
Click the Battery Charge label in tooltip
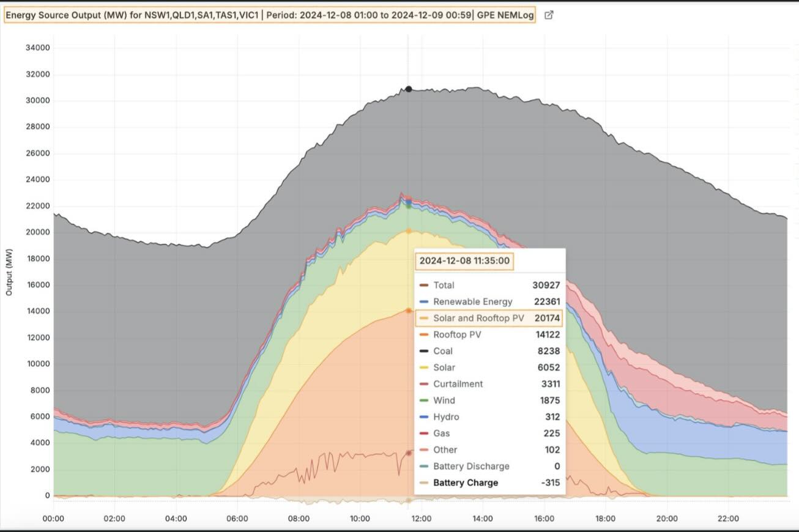tap(466, 483)
